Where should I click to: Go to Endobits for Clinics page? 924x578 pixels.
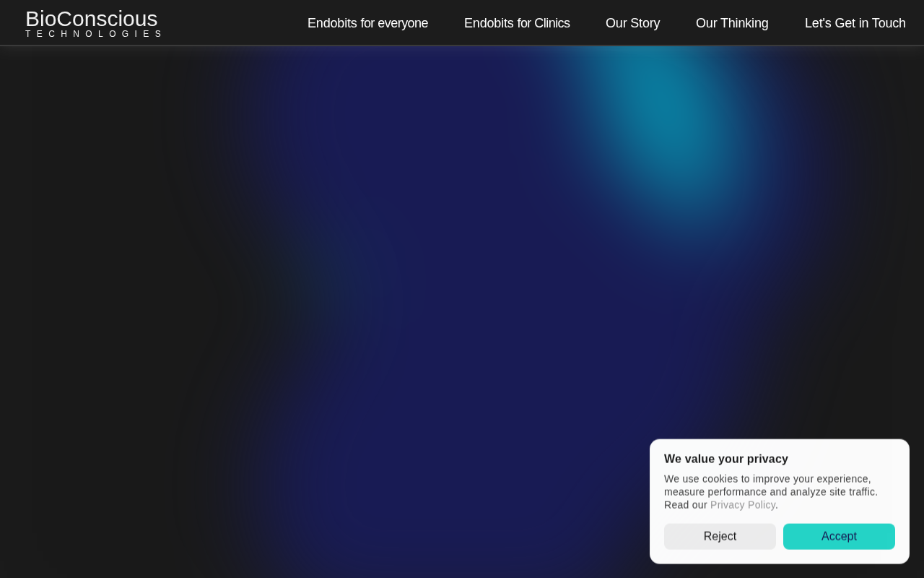click(517, 23)
